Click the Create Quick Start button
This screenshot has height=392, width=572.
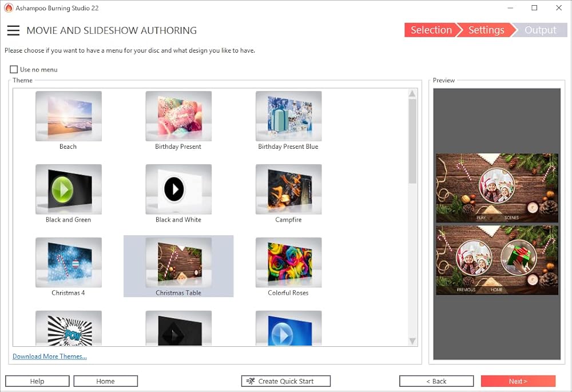click(x=286, y=381)
